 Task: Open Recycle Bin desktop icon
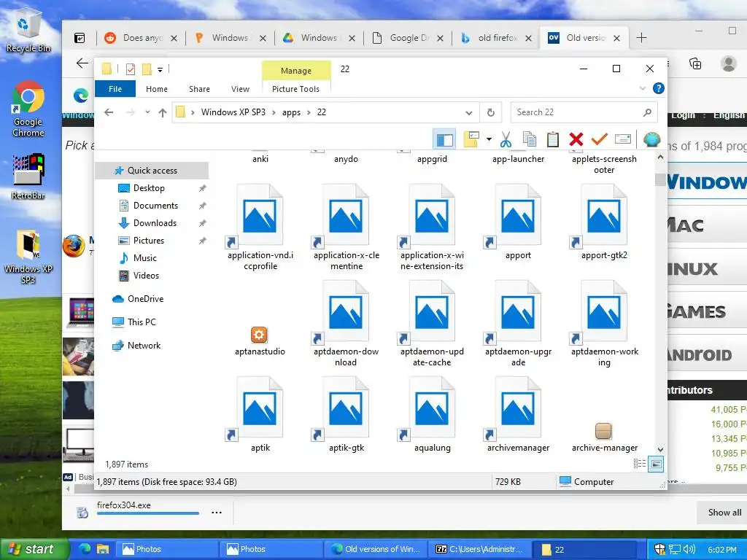coord(27,29)
